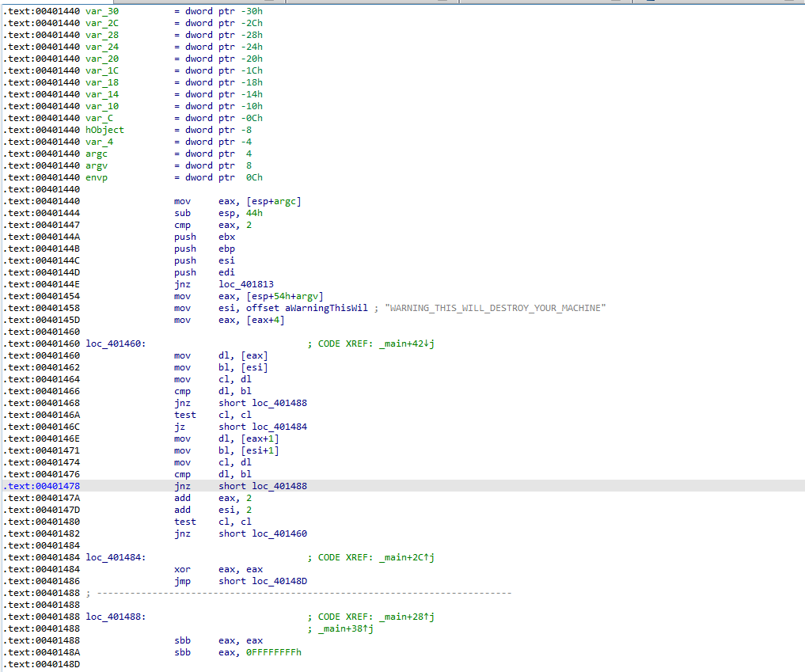This screenshot has width=805, height=672.
Task: Click the [esi] operand at 00401462
Action: point(254,367)
